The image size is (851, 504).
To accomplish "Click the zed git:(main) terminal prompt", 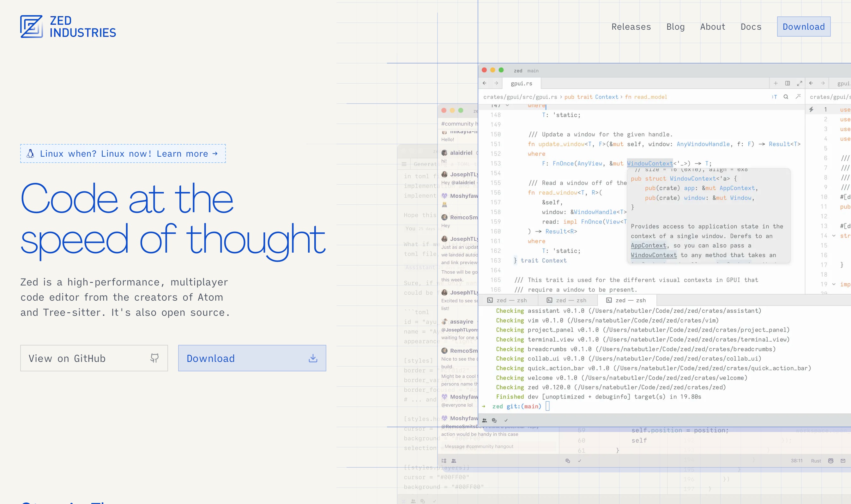I will coord(516,406).
